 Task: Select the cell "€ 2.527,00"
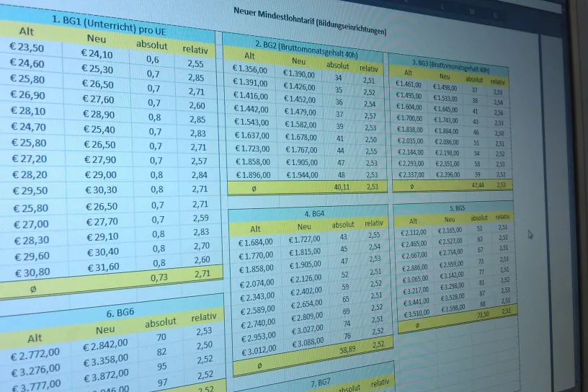tap(450, 241)
